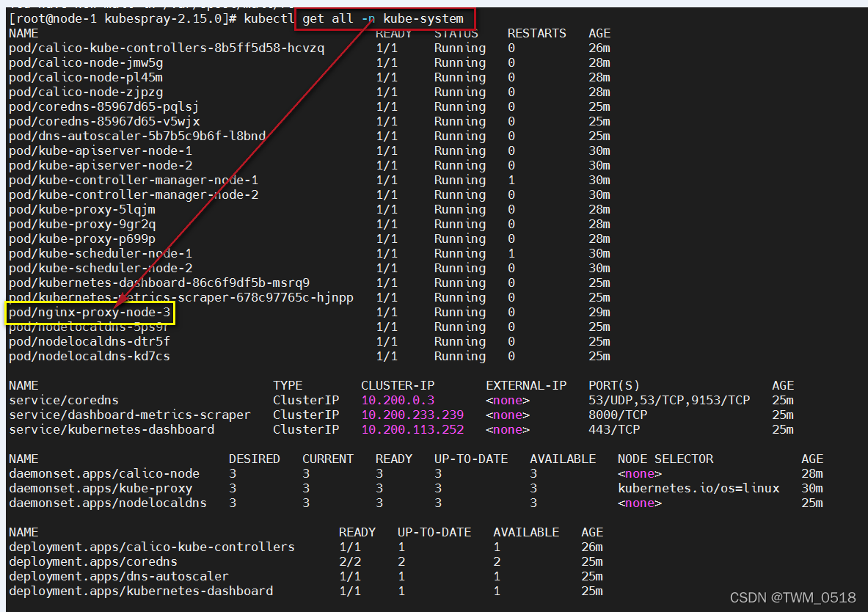Image resolution: width=868 pixels, height=612 pixels.
Task: Click pod/calico-kube-controllers-8b5ff5d58-hcvzq line
Action: pos(167,48)
